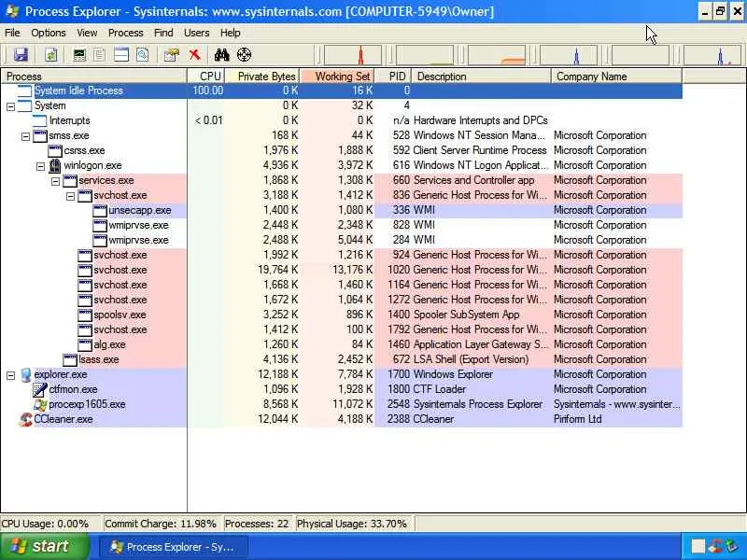Open the File menu
Viewport: 747px width, 560px height.
12,33
